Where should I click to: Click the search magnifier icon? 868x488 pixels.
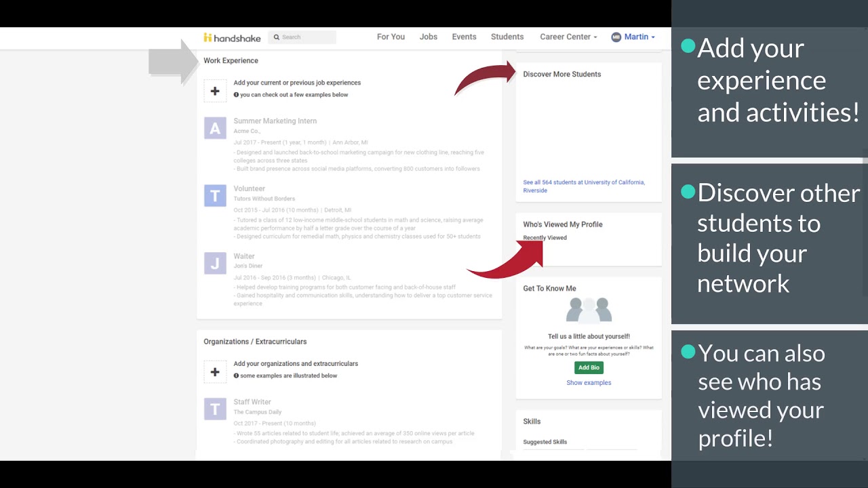[x=277, y=37]
